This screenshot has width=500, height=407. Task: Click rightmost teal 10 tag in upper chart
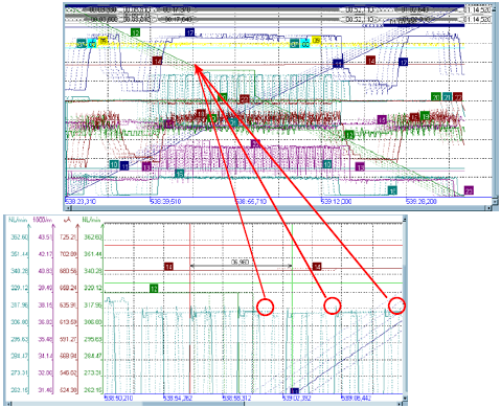pyautogui.click(x=327, y=164)
